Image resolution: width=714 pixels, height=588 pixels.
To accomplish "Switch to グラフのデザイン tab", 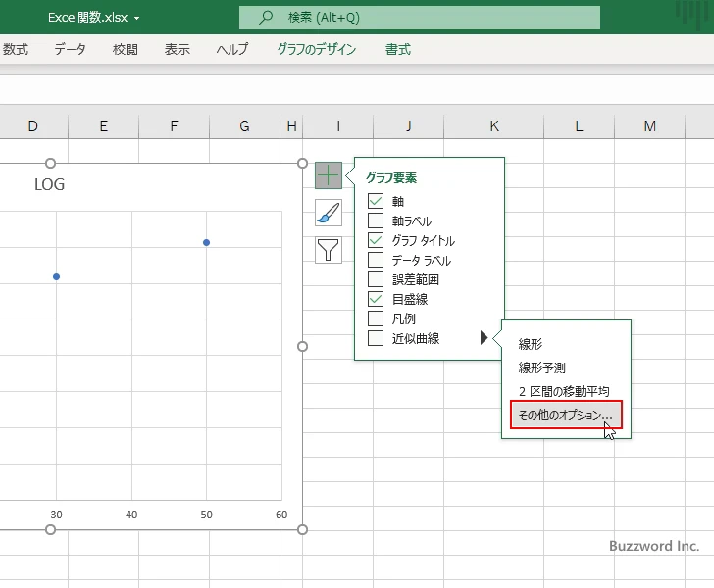I will point(317,49).
